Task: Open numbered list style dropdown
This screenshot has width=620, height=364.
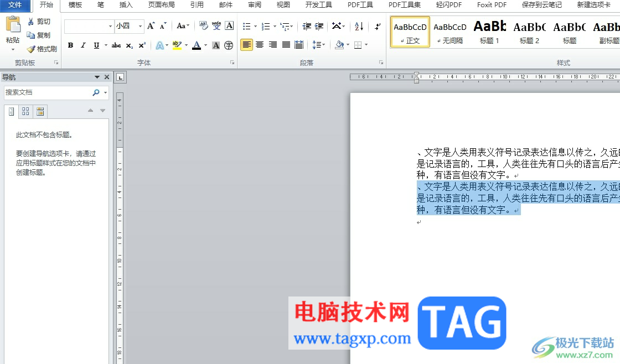Action: coord(275,27)
